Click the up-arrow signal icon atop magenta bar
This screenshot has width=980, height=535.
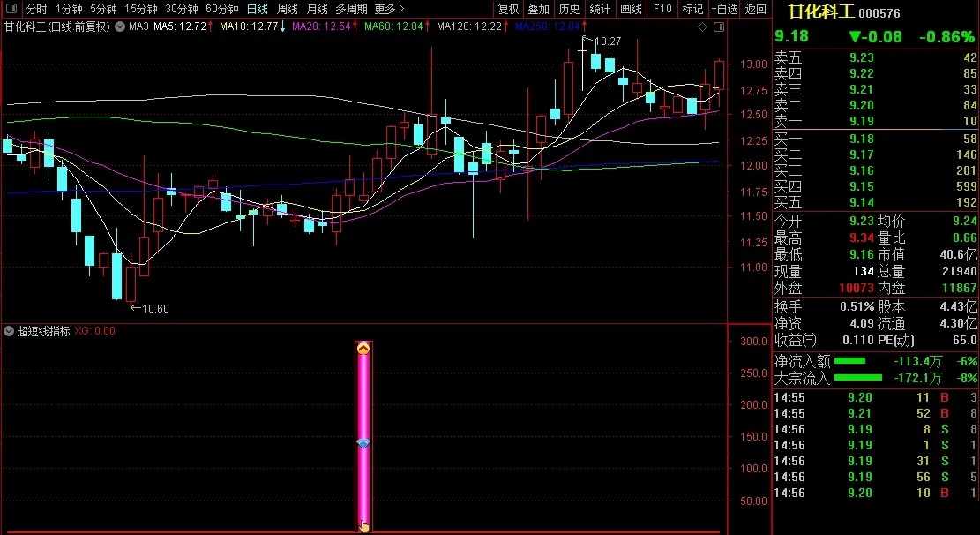click(x=363, y=349)
